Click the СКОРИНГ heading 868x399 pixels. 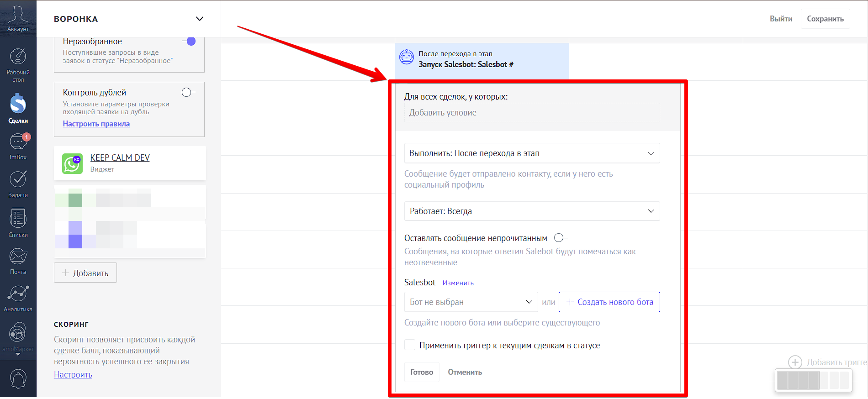71,324
